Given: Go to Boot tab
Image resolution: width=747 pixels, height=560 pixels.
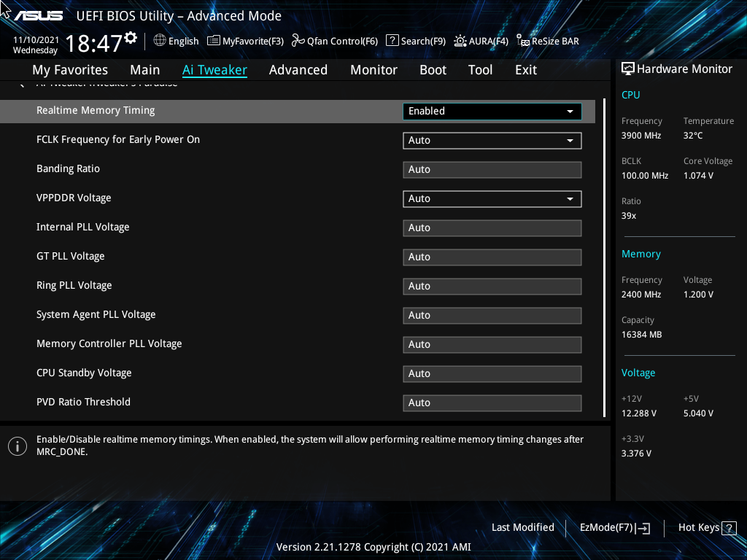Looking at the screenshot, I should click(433, 70).
